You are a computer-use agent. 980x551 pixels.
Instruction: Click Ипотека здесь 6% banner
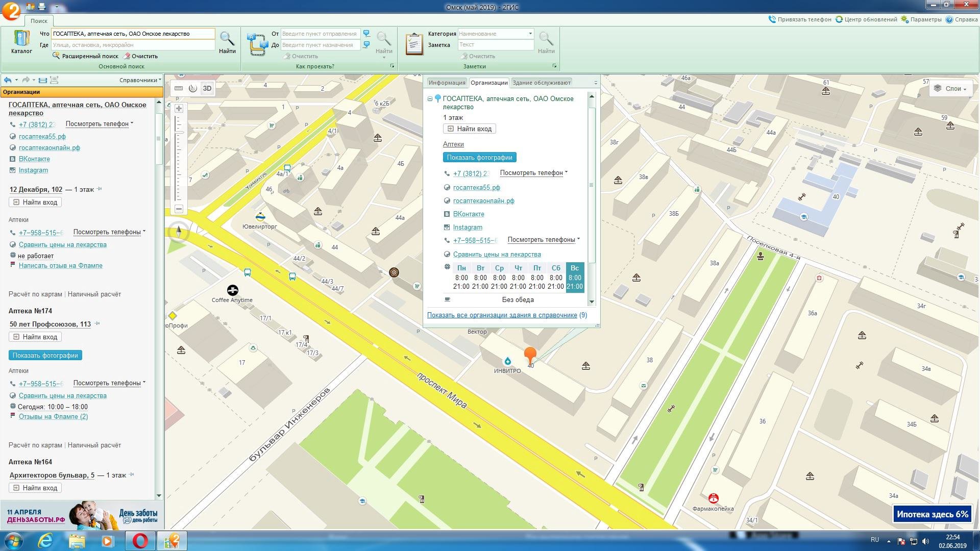932,514
